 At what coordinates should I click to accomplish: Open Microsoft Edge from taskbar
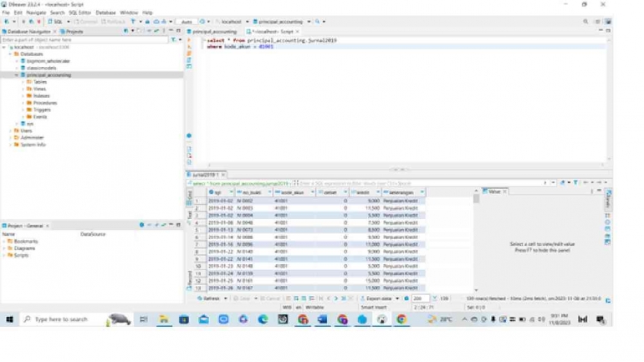click(263, 319)
